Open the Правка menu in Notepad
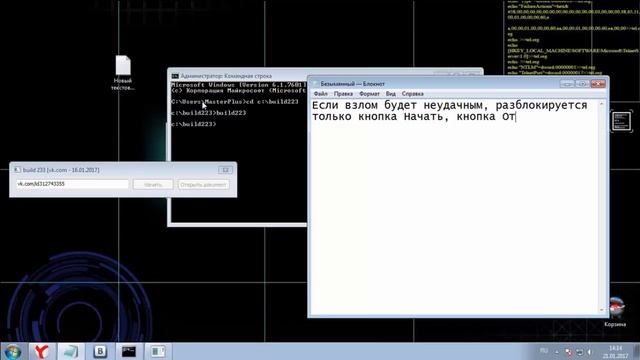This screenshot has width=640, height=360. [343, 94]
